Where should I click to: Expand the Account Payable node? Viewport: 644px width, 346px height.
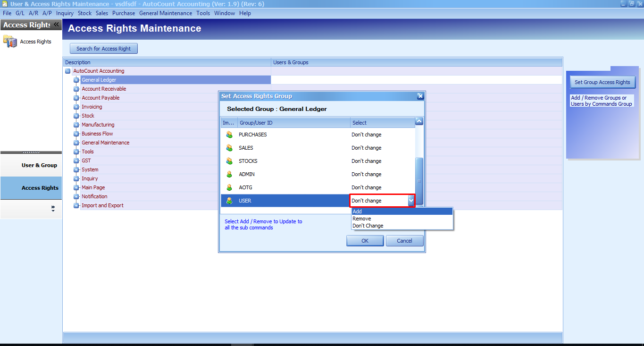[x=76, y=98]
